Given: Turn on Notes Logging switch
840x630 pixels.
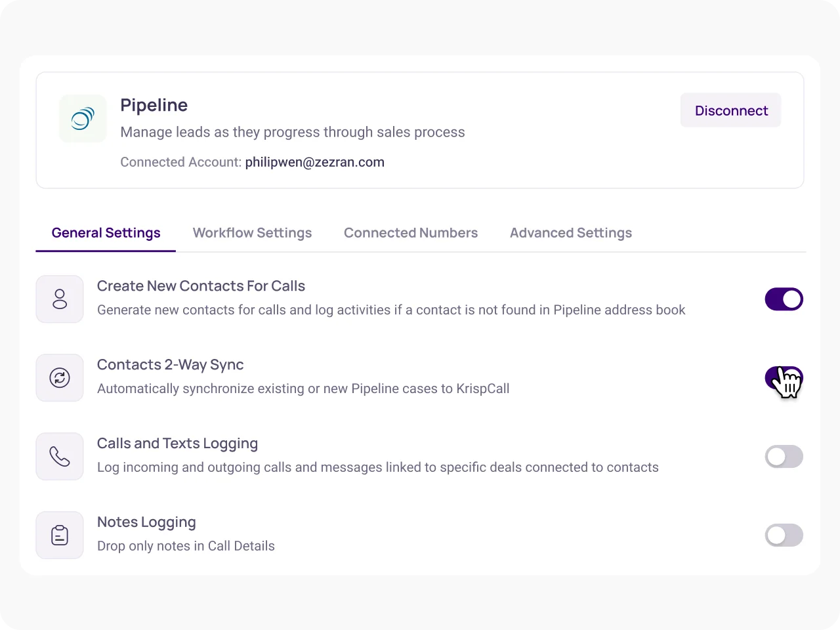Looking at the screenshot, I should pyautogui.click(x=784, y=535).
